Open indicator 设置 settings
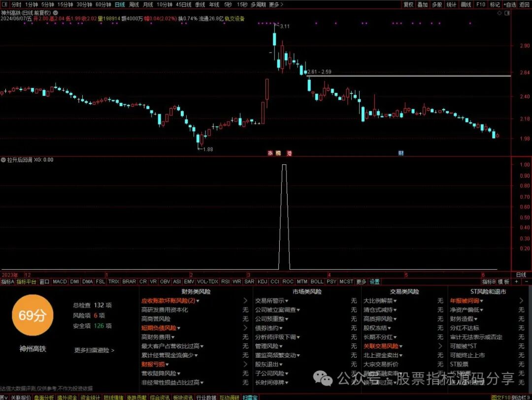The image size is (532, 400). [374, 281]
